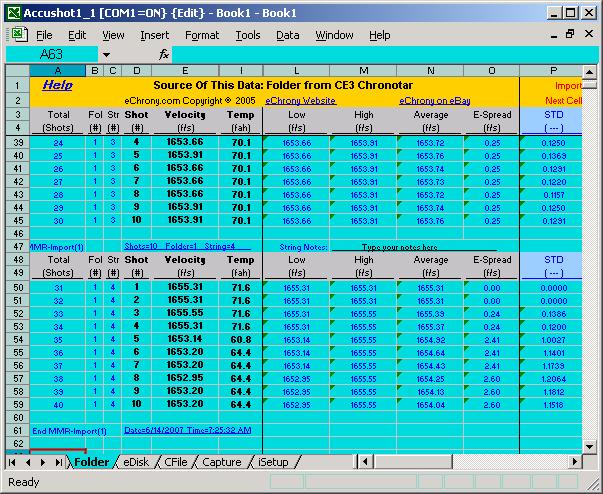Open the Tools menu
Viewport: 603px width, 494px height.
coord(248,35)
